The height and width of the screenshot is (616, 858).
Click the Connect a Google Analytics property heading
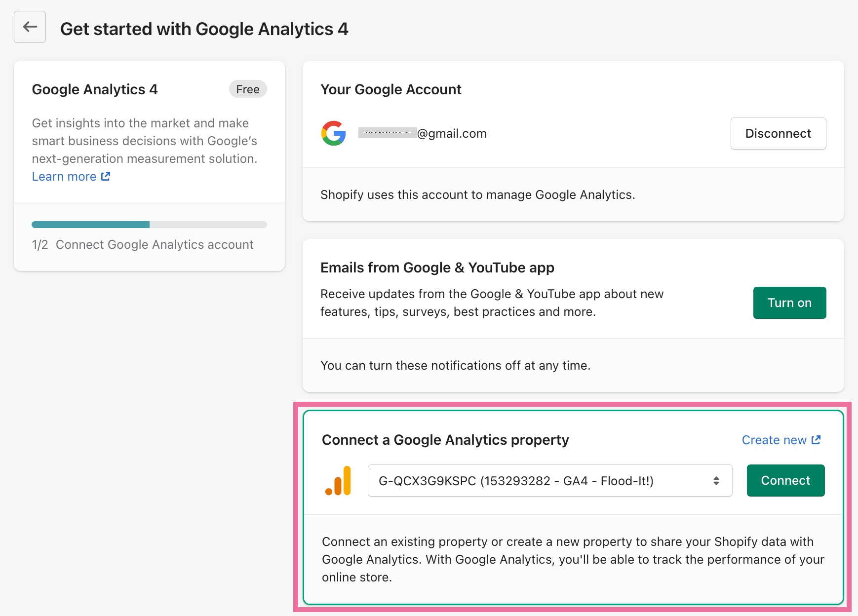(445, 440)
